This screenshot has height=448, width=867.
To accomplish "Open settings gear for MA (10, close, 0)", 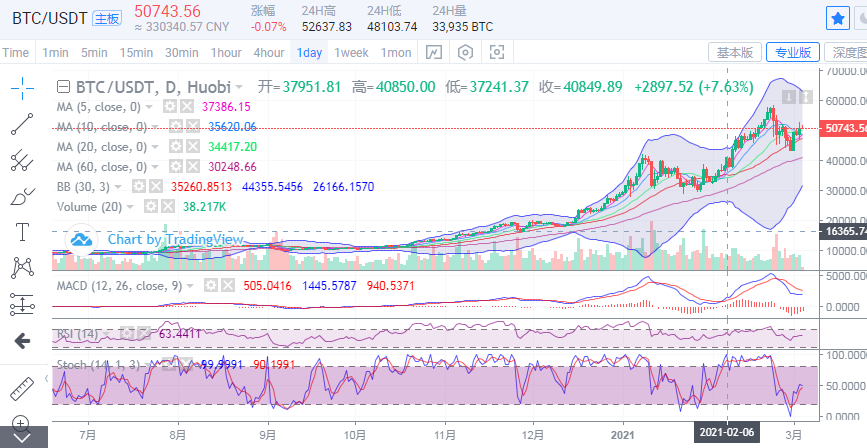I will coord(175,127).
